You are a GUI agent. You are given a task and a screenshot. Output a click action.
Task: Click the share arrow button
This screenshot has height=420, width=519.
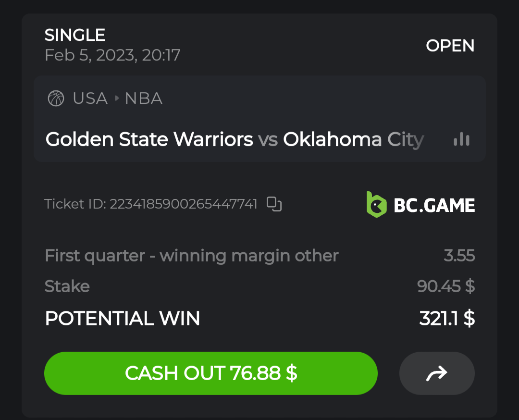[x=437, y=373]
